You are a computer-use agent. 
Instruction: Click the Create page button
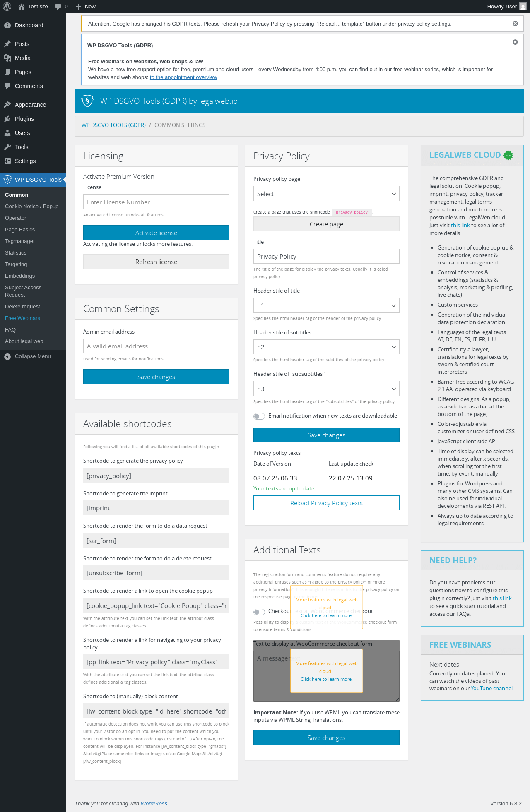pyautogui.click(x=326, y=224)
